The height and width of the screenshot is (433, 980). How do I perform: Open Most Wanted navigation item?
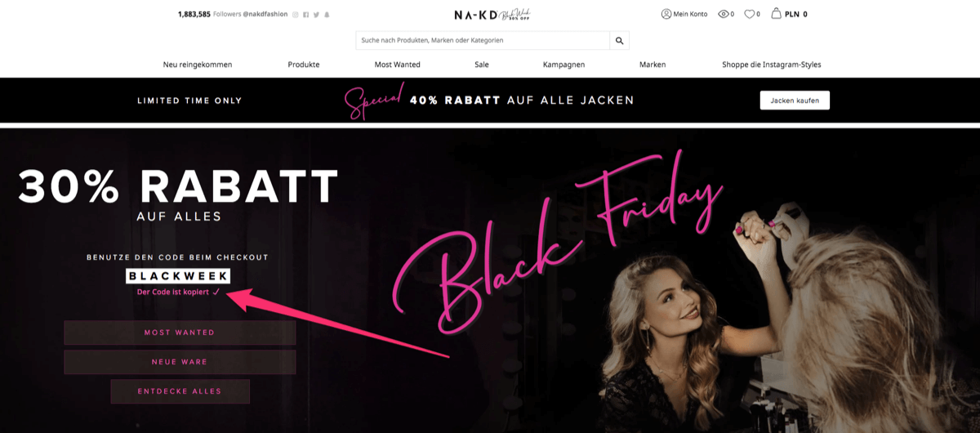click(397, 65)
